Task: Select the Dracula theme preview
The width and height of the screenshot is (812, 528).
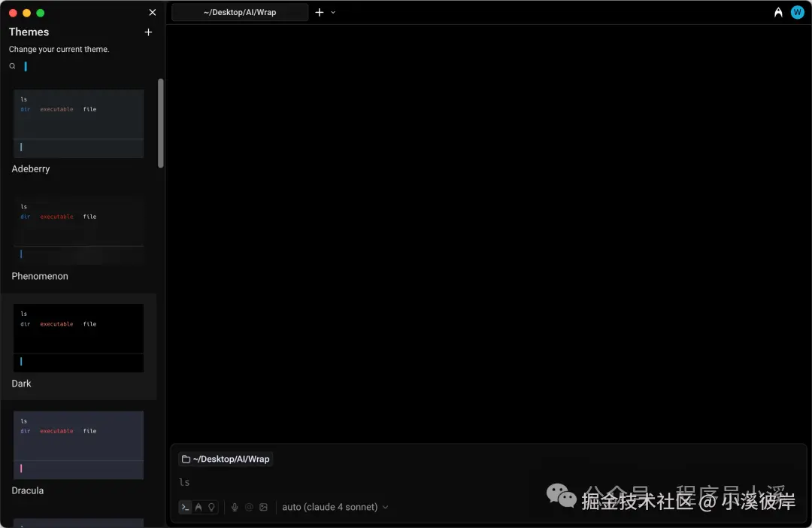Action: point(78,445)
